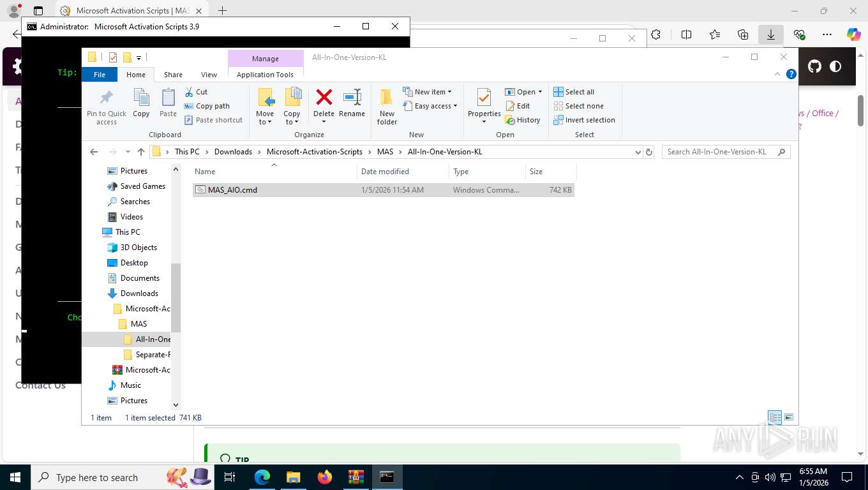
Task: Select This PC in navigation pane
Action: pos(121,232)
